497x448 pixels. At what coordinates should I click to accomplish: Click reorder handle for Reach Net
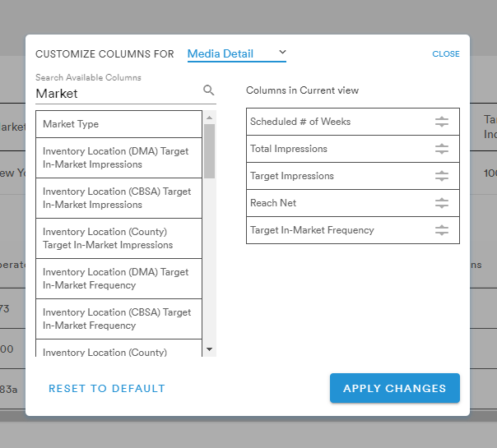[x=442, y=203]
